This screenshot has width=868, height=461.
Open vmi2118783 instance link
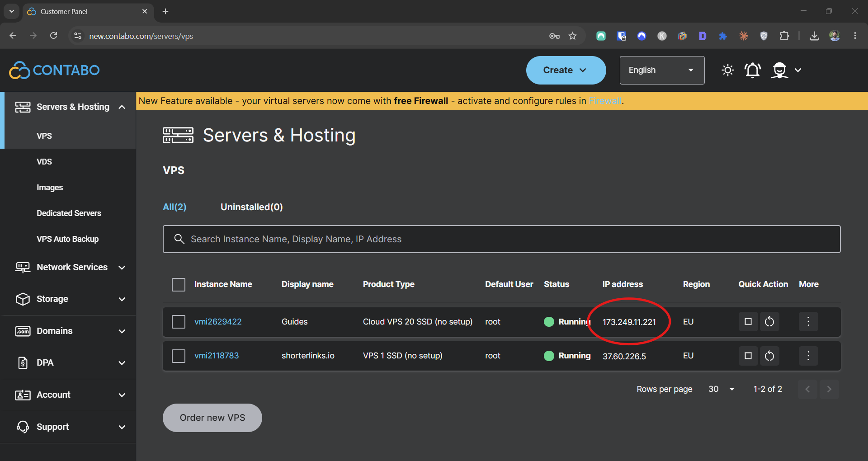click(217, 356)
